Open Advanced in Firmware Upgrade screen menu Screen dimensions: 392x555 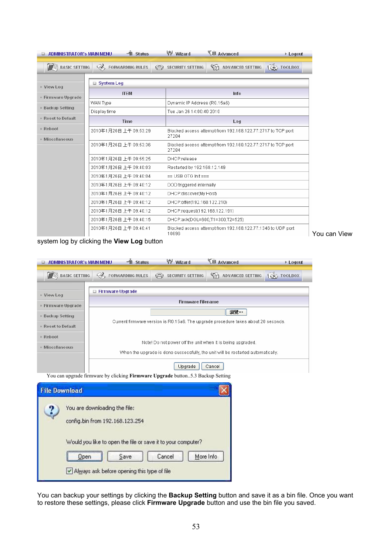point(228,262)
